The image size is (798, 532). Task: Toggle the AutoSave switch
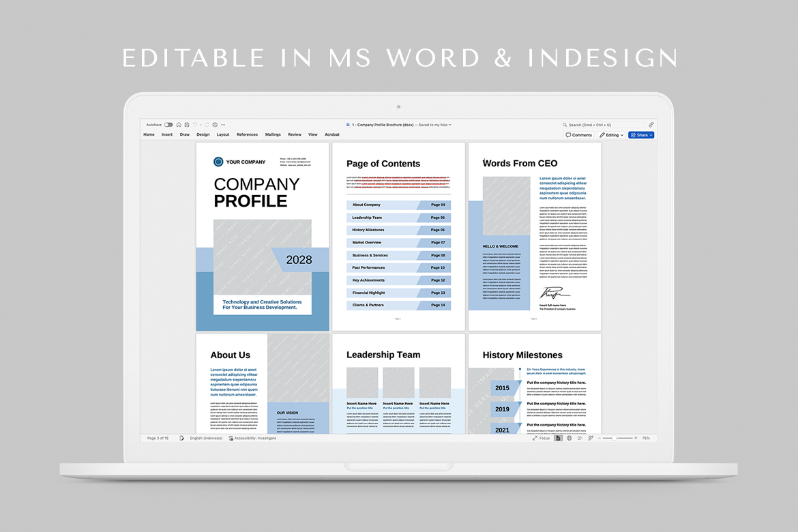(x=168, y=125)
